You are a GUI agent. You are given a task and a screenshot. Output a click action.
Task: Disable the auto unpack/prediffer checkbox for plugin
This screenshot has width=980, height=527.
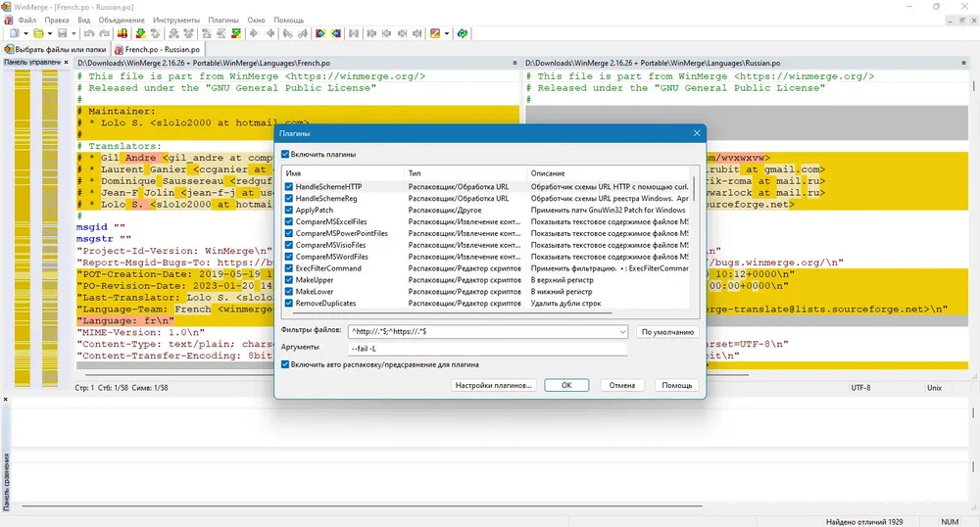click(x=285, y=364)
